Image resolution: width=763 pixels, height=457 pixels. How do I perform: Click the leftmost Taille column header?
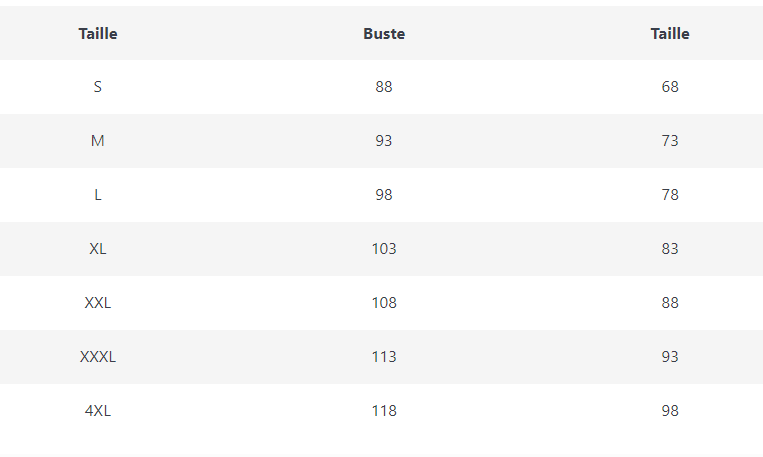pos(98,33)
